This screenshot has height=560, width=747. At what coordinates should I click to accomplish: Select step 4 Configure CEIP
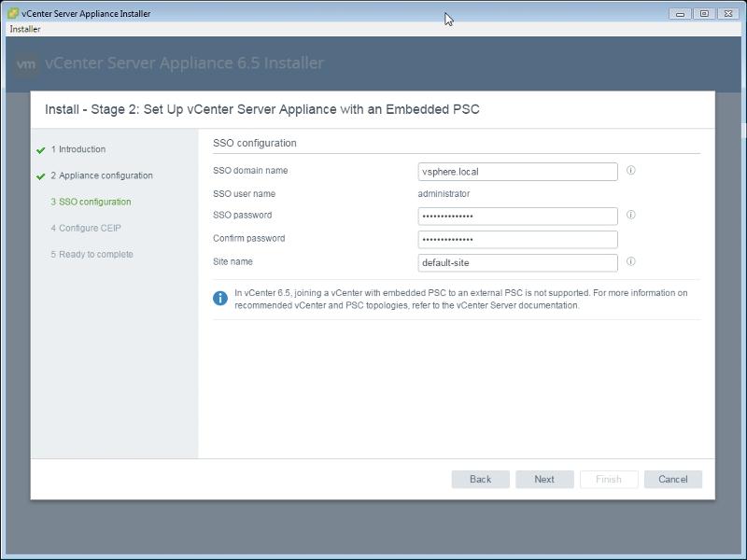point(86,228)
